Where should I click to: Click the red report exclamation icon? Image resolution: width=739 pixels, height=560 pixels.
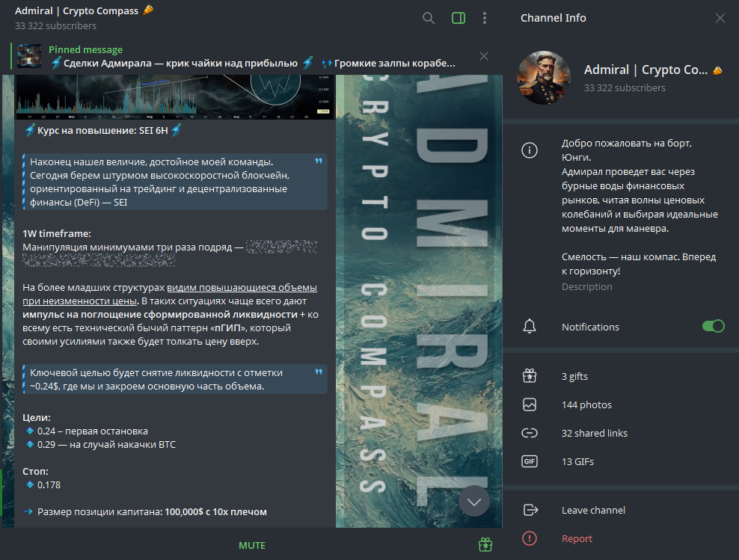530,538
